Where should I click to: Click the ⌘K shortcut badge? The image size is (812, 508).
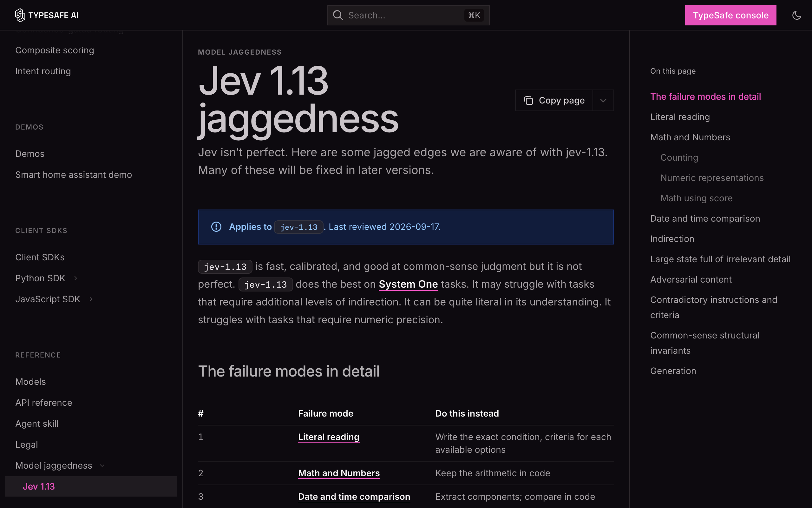(x=474, y=15)
